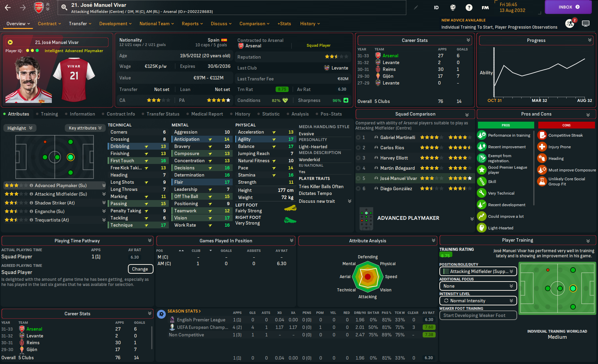Click the pencil edit icon
Screen dimensions: 598x364
coord(416,7)
